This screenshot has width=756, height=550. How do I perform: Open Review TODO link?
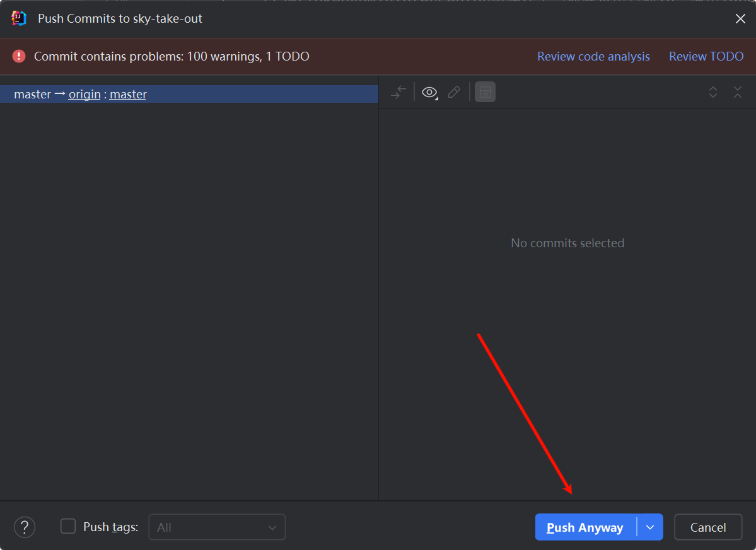pyautogui.click(x=706, y=56)
